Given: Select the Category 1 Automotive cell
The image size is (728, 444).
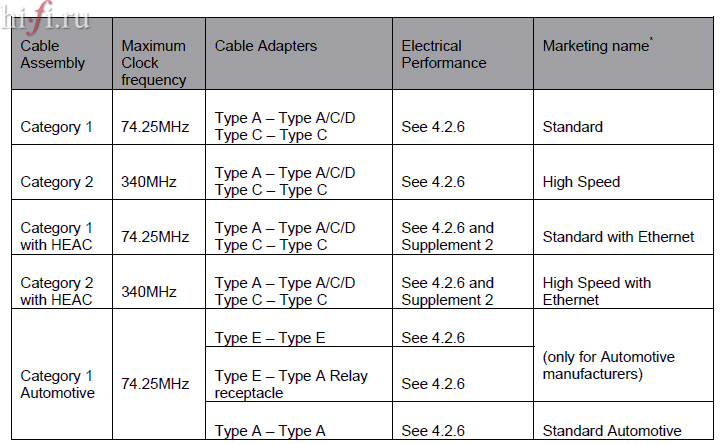Looking at the screenshot, I should 58,384.
